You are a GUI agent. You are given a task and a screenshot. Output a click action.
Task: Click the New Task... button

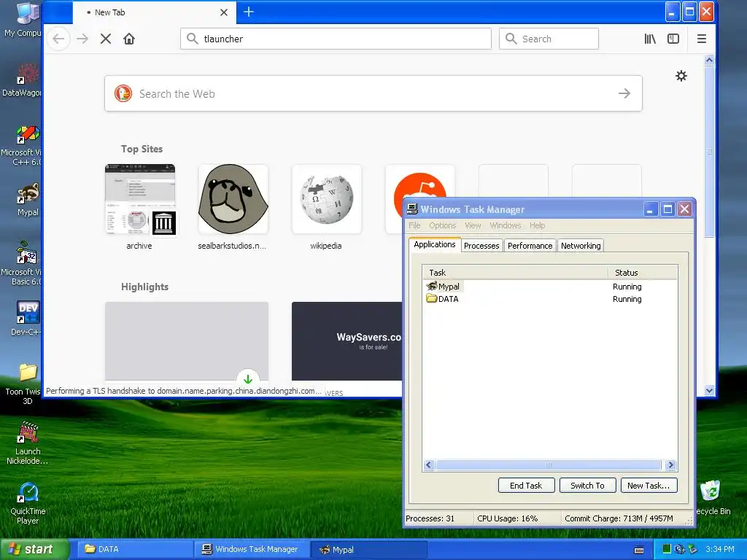649,485
